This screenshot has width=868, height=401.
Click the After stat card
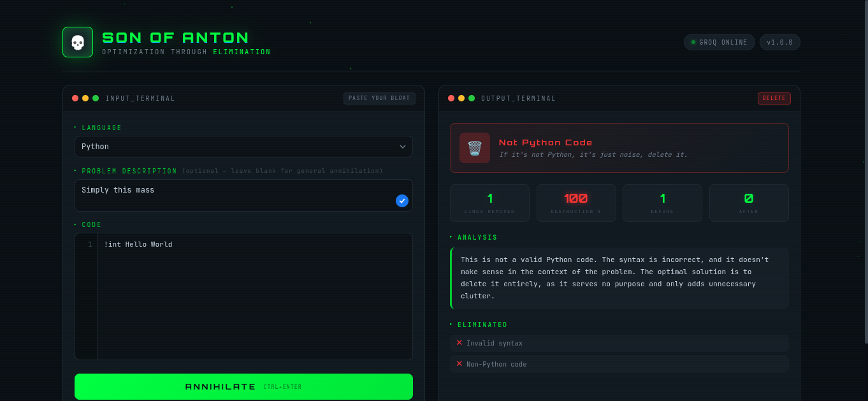click(749, 203)
